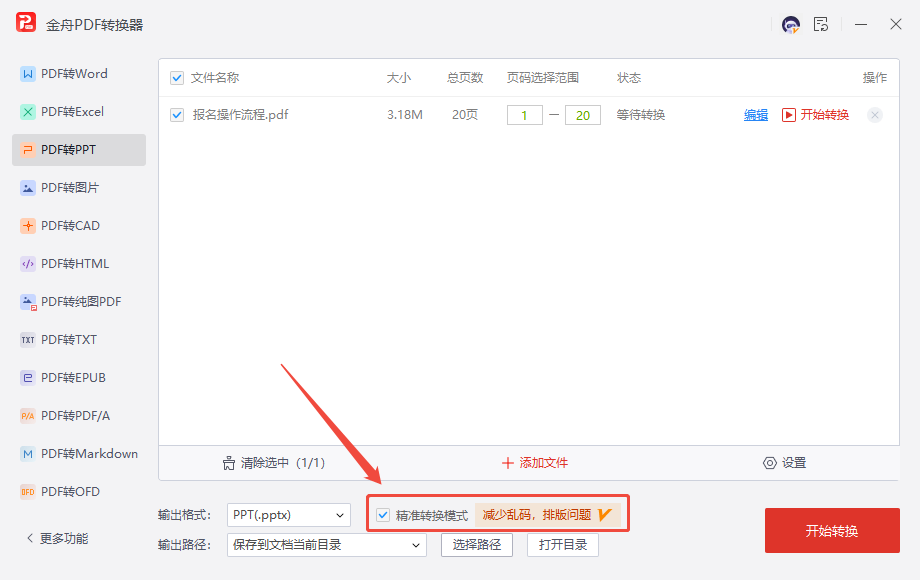Click the PDF转PPT sidebar icon
Viewport: 920px width, 580px height.
pos(28,150)
